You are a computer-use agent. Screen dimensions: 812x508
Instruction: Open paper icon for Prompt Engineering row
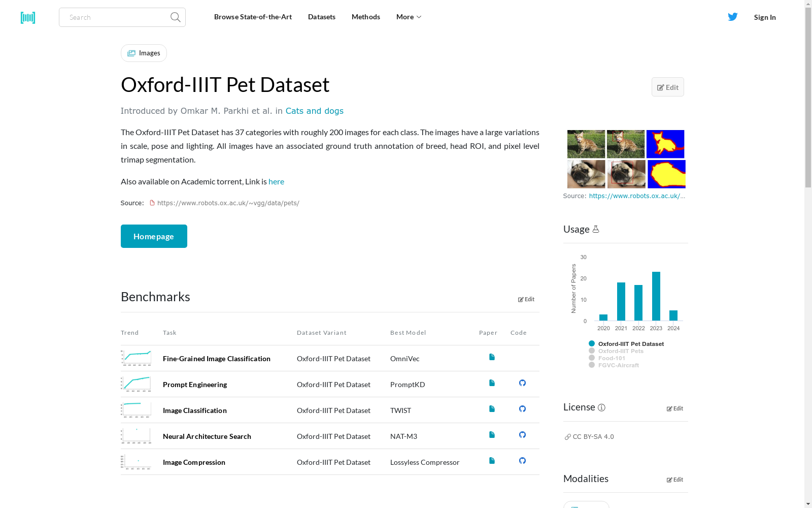click(492, 383)
